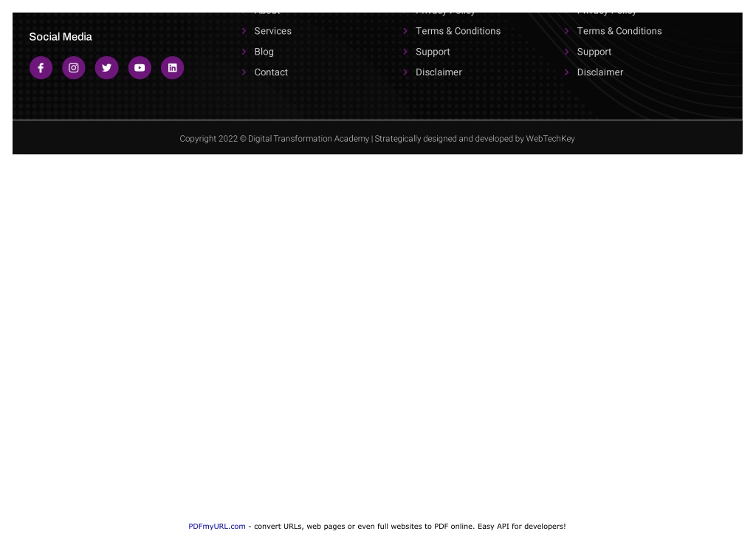Open the Twitter social media icon
Viewport: 756px width, 534px height.
tap(106, 67)
